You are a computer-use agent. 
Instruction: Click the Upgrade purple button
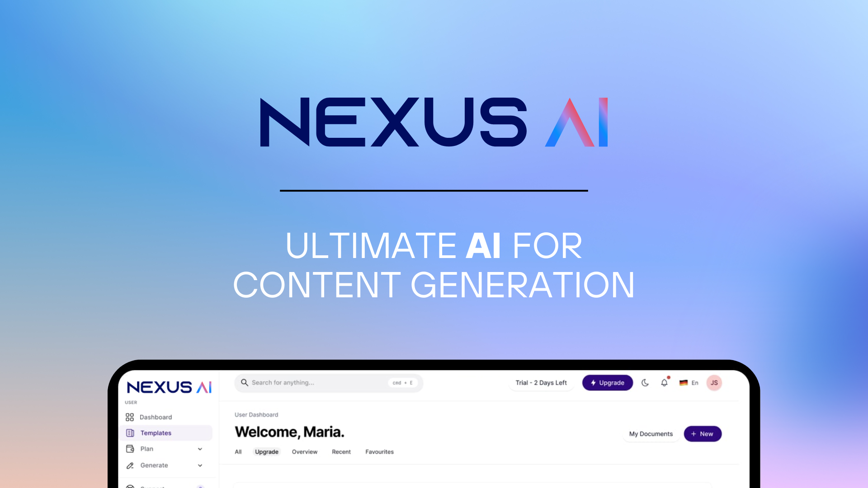607,383
